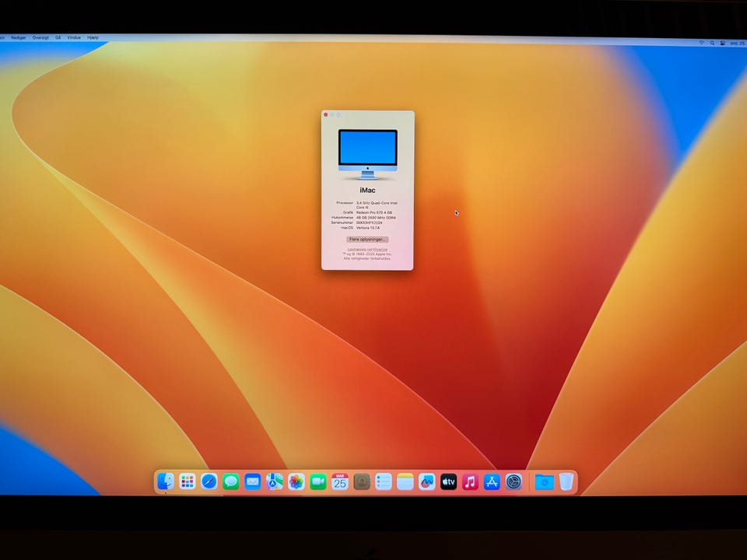Click the Ventura 13.7.8 version text
Image resolution: width=747 pixels, height=560 pixels.
tap(368, 228)
